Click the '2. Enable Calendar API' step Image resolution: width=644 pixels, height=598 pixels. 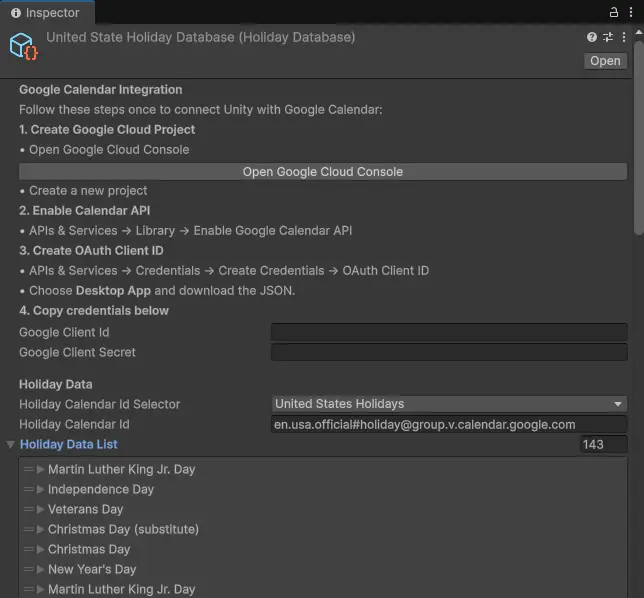tap(84, 211)
